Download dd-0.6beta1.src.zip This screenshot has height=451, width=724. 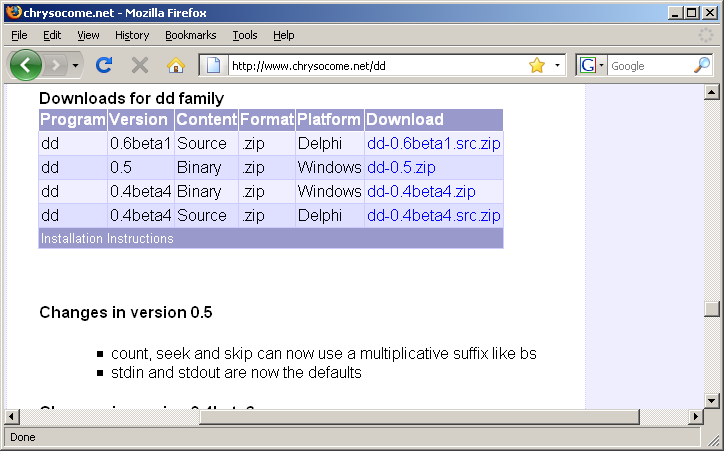433,143
